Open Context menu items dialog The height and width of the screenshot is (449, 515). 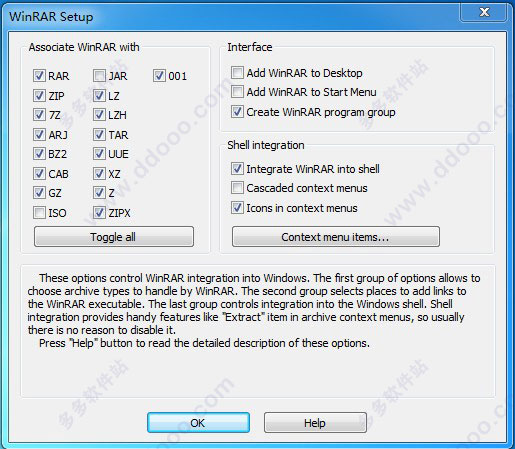(x=336, y=237)
